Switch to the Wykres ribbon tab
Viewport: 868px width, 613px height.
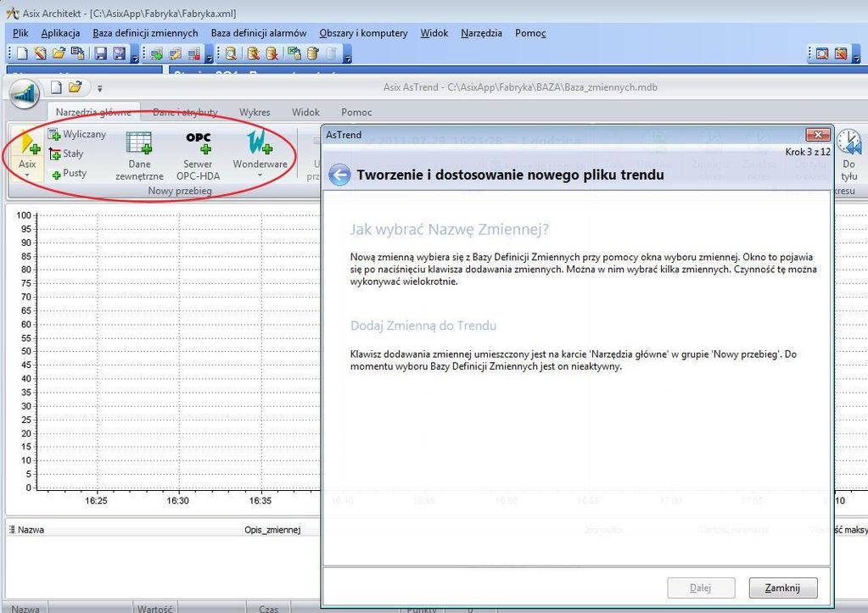click(255, 112)
